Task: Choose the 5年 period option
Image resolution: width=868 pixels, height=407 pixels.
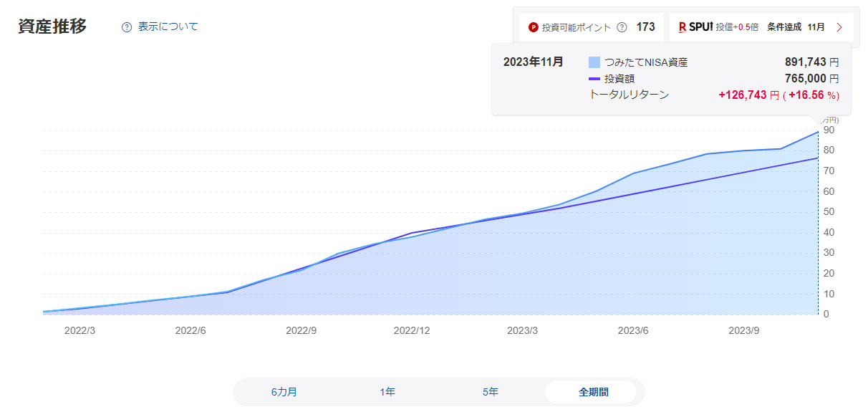Action: tap(491, 392)
